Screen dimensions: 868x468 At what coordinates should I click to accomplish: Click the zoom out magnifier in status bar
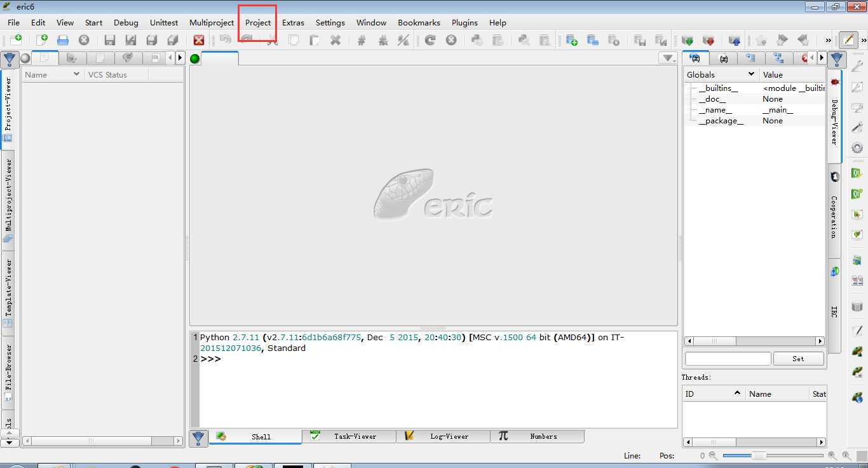(x=713, y=456)
